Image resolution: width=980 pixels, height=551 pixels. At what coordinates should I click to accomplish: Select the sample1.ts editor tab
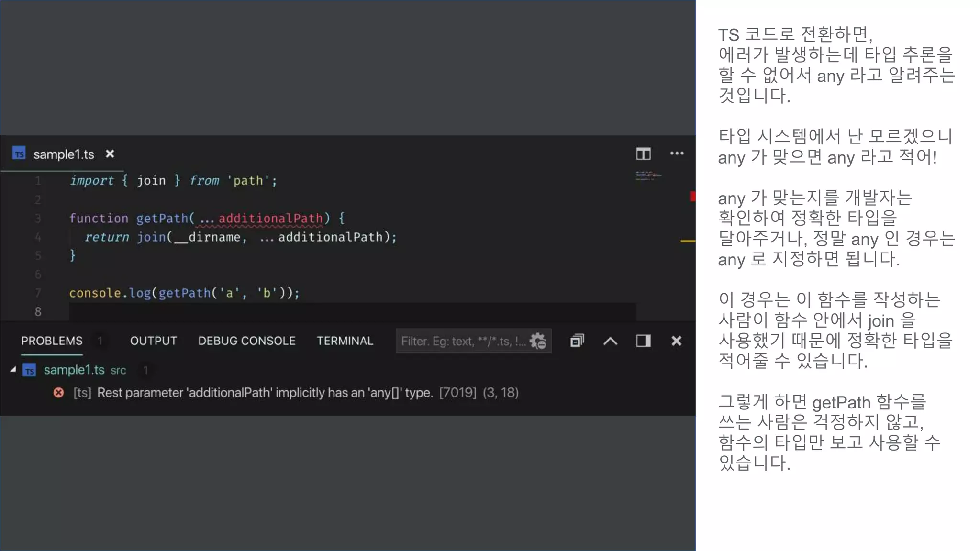[63, 154]
